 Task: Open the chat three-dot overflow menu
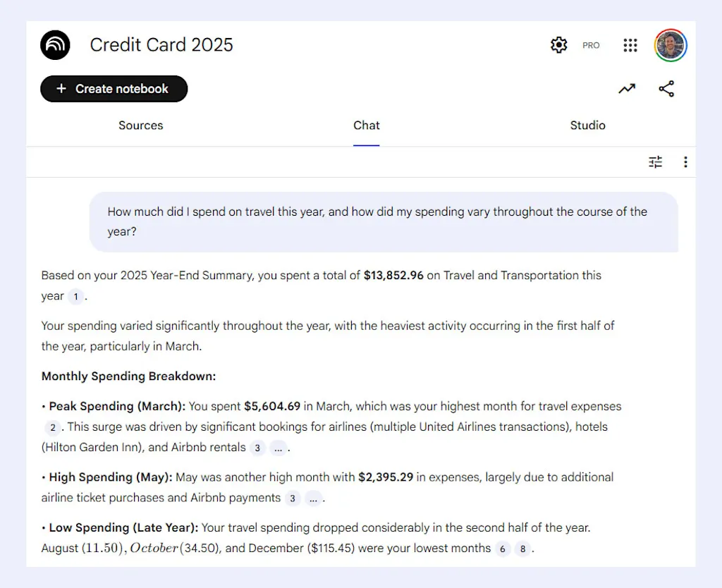pyautogui.click(x=685, y=161)
